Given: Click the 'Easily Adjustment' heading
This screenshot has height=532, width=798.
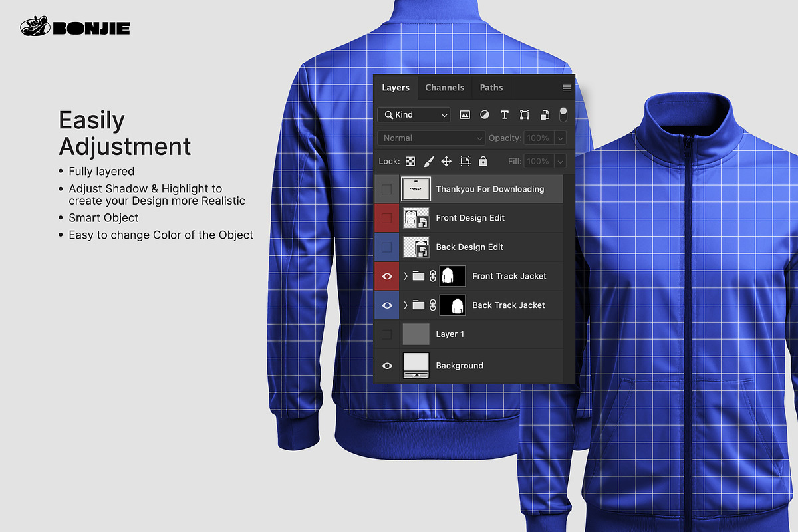Looking at the screenshot, I should pos(125,133).
